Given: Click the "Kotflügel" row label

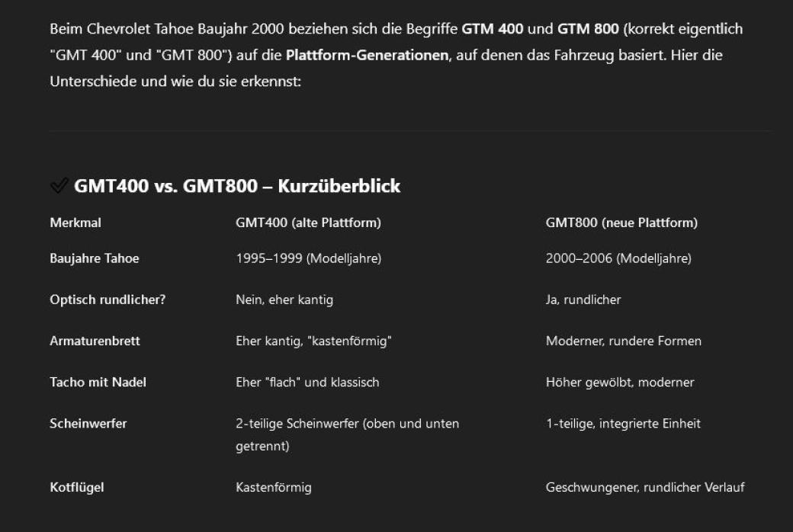Looking at the screenshot, I should (76, 487).
